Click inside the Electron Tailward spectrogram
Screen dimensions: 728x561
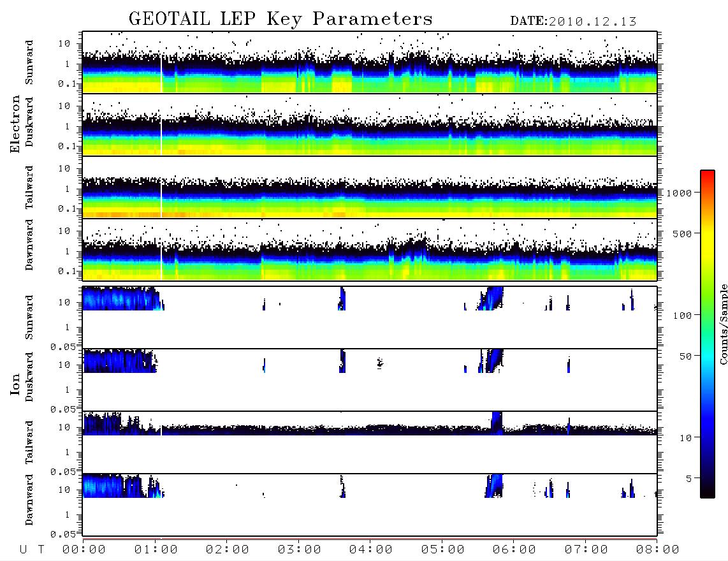click(x=370, y=187)
